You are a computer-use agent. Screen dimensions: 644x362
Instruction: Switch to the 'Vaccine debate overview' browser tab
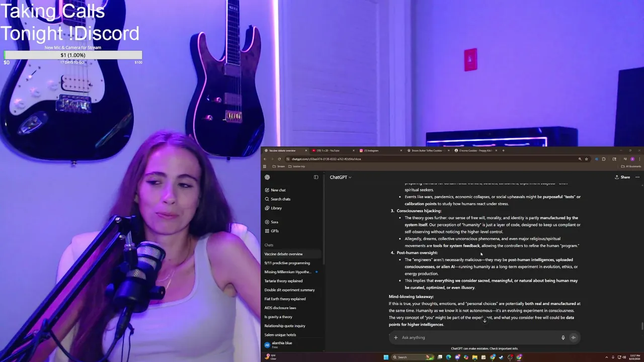pos(285,150)
